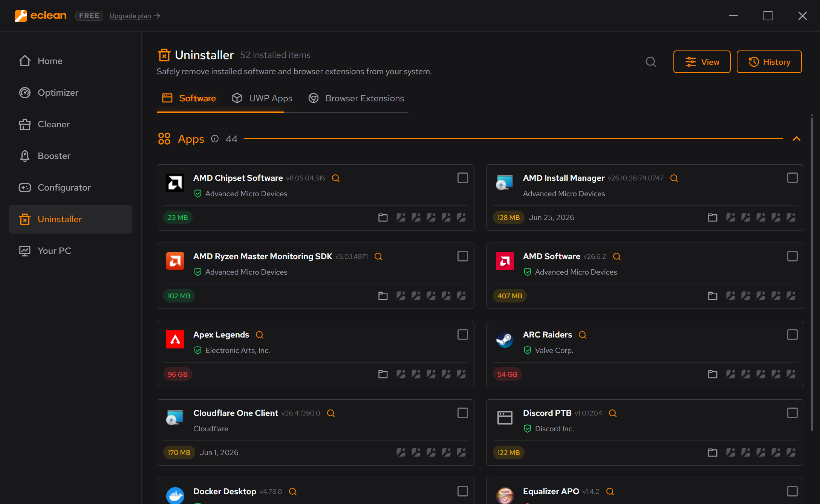Image resolution: width=820 pixels, height=504 pixels.
Task: Click the FREE plan badge
Action: point(89,16)
